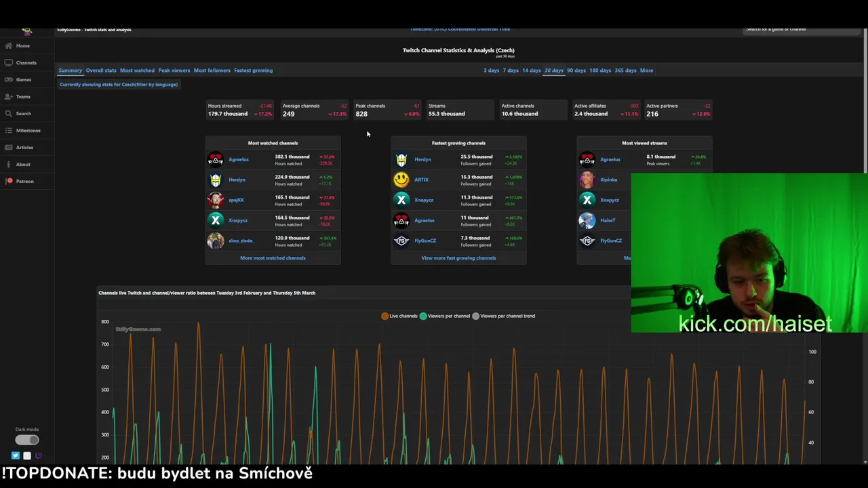Open spajKK channel name link
Image resolution: width=868 pixels, height=488 pixels.
[236, 200]
